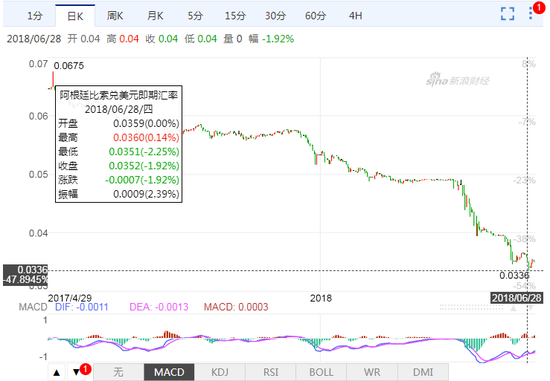
Task: Click the 2018/06/28 date marker on axis
Action: pyautogui.click(x=517, y=298)
